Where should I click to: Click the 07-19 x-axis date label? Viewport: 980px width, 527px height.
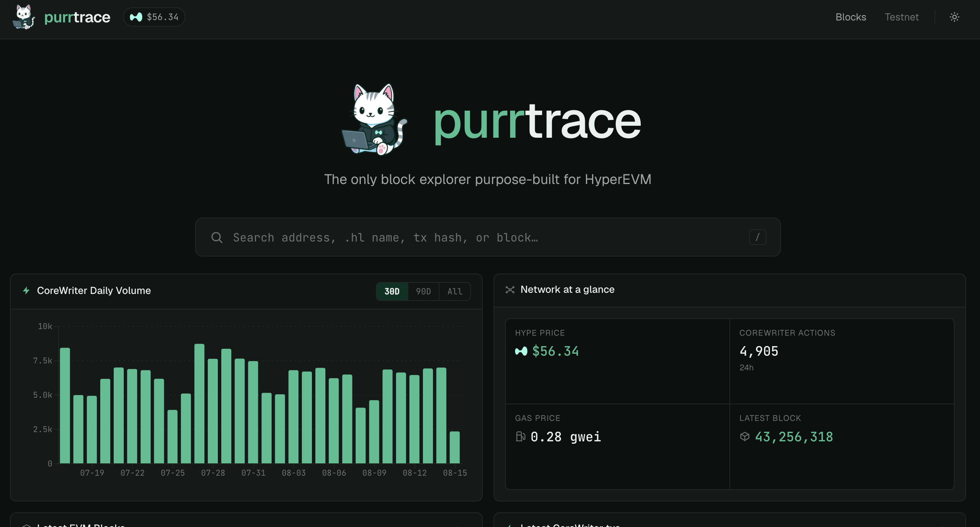92,473
